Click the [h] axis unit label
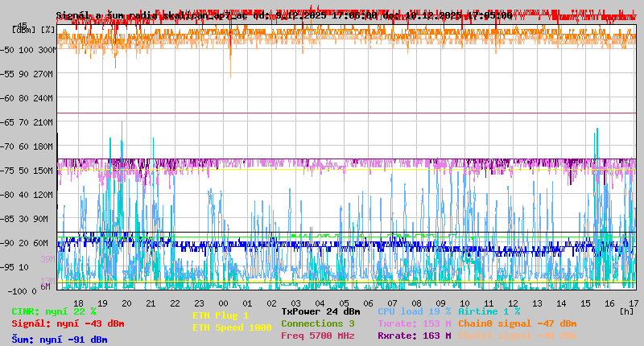644x346 pixels. point(626,311)
